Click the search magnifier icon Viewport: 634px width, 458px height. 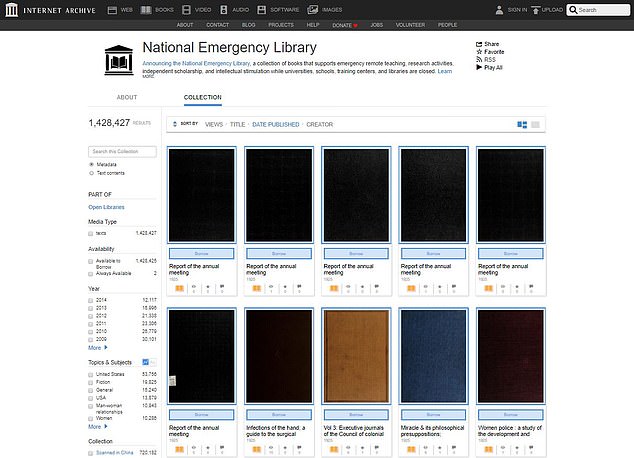(573, 10)
